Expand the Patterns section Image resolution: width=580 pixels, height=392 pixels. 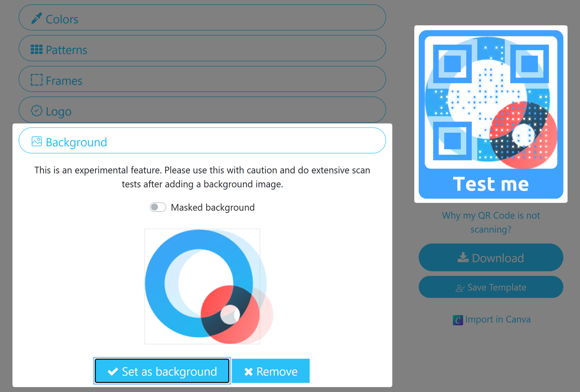pyautogui.click(x=202, y=49)
